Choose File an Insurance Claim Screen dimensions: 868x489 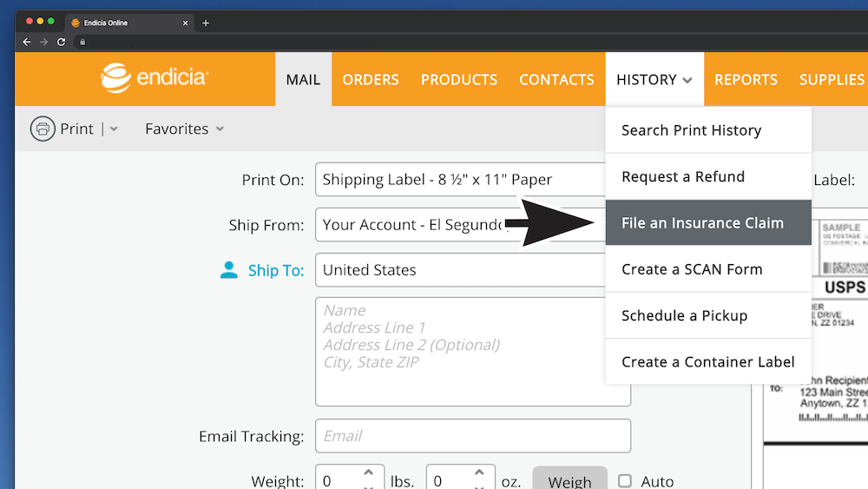tap(708, 222)
